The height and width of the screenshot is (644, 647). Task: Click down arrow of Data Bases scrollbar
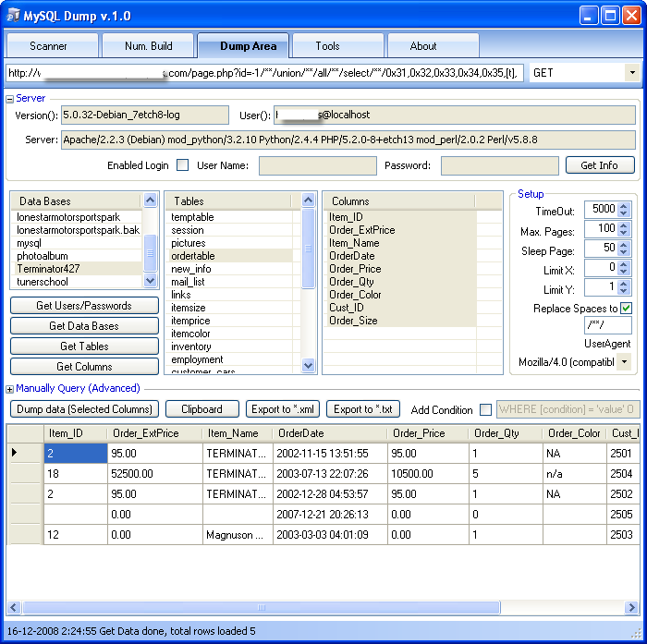click(x=150, y=281)
